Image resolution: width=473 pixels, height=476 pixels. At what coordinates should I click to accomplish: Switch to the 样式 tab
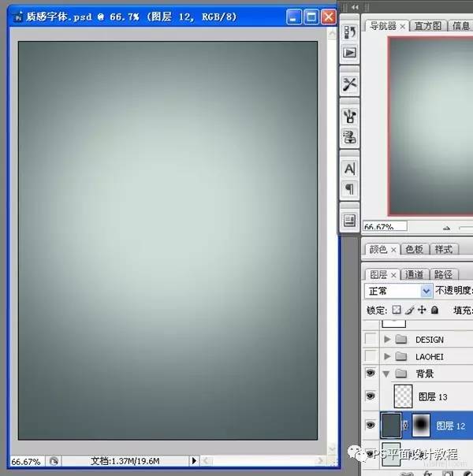pyautogui.click(x=444, y=250)
